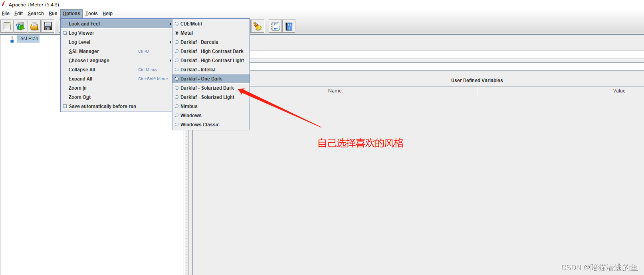Image resolution: width=644 pixels, height=275 pixels.
Task: Click Zoom In menu entry
Action: pos(116,88)
